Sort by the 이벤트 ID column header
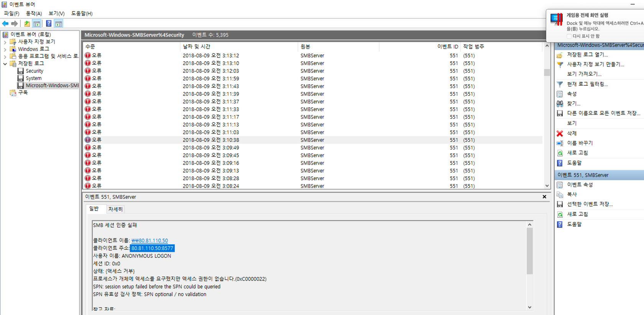The image size is (644, 315). click(420, 46)
